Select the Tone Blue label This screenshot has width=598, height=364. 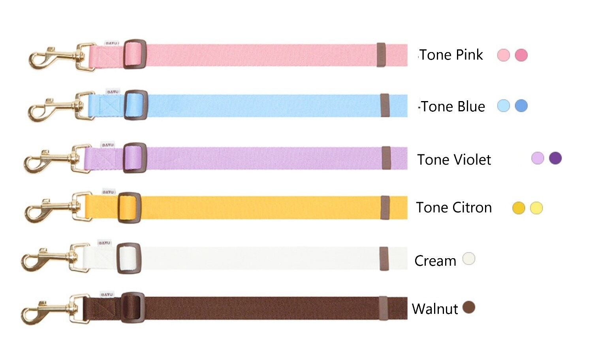pyautogui.click(x=453, y=107)
